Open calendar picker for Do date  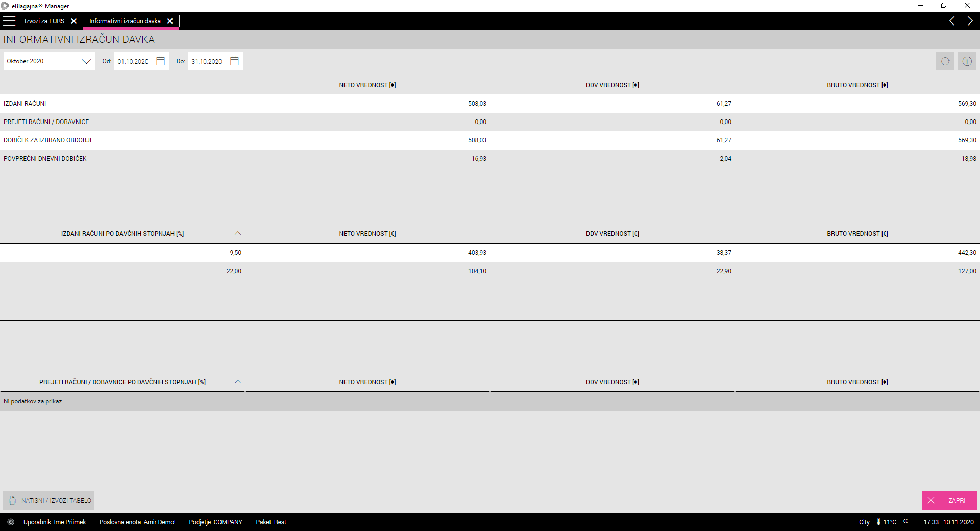(x=234, y=61)
